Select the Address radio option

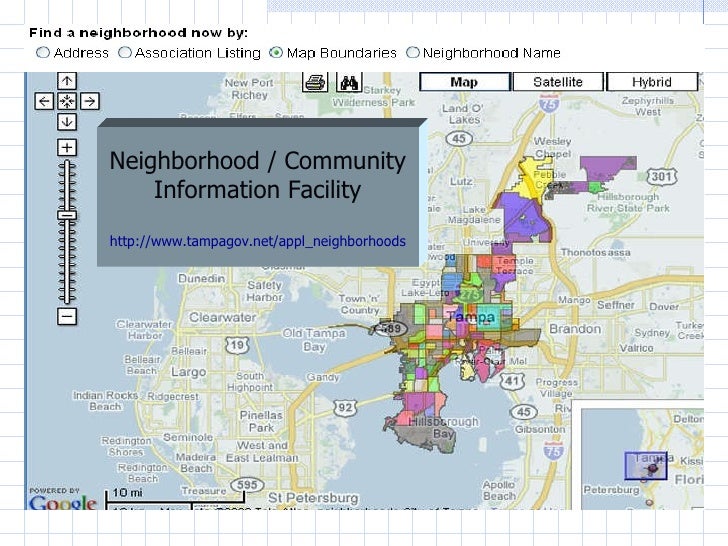coord(43,52)
